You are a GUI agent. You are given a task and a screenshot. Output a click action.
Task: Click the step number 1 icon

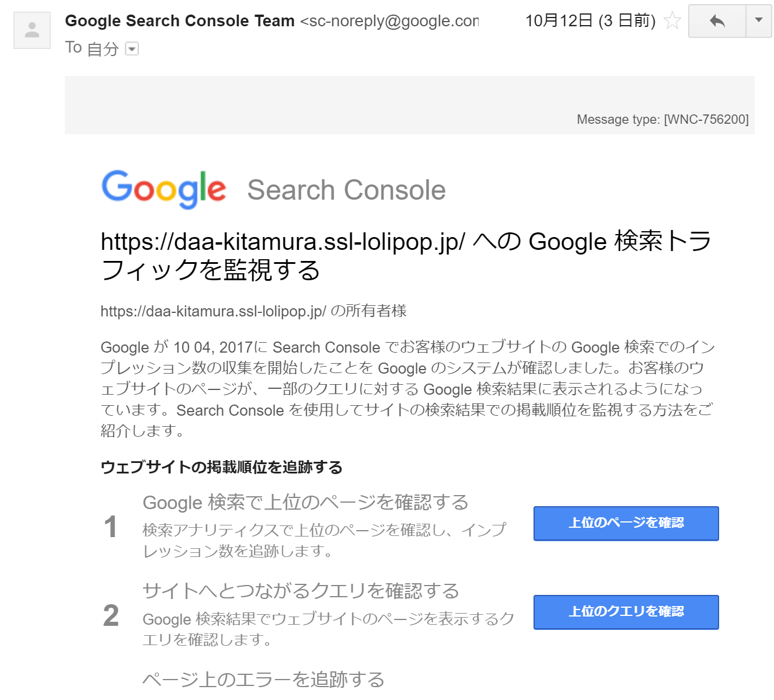(x=110, y=527)
